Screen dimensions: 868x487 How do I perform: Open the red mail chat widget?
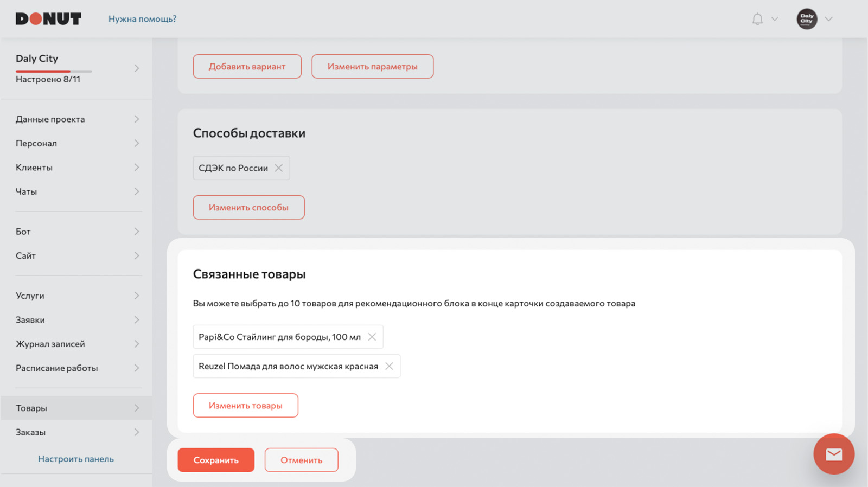pyautogui.click(x=834, y=454)
